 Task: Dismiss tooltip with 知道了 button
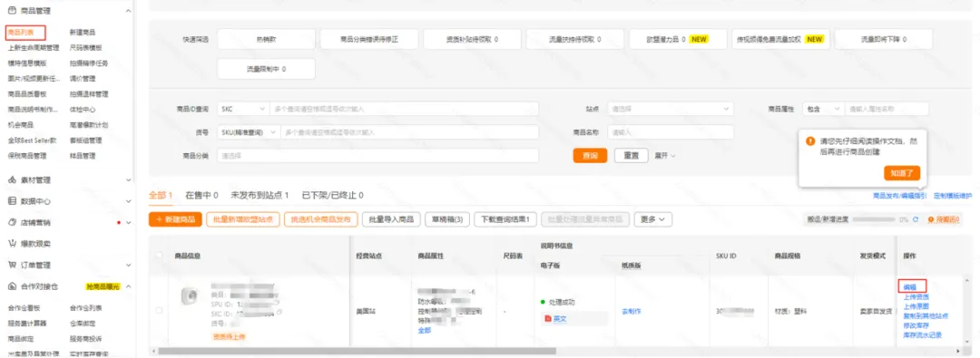(x=902, y=173)
